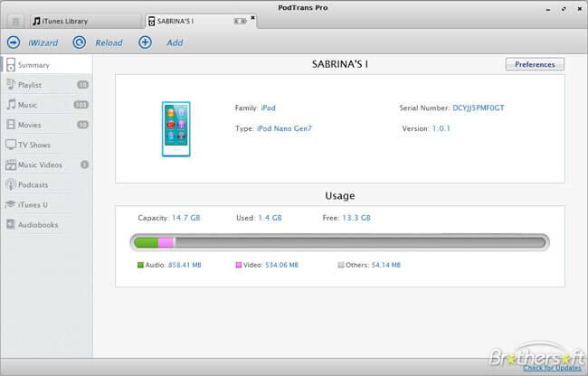The image size is (588, 376).
Task: Click the Reload circular icon
Action: (x=80, y=42)
